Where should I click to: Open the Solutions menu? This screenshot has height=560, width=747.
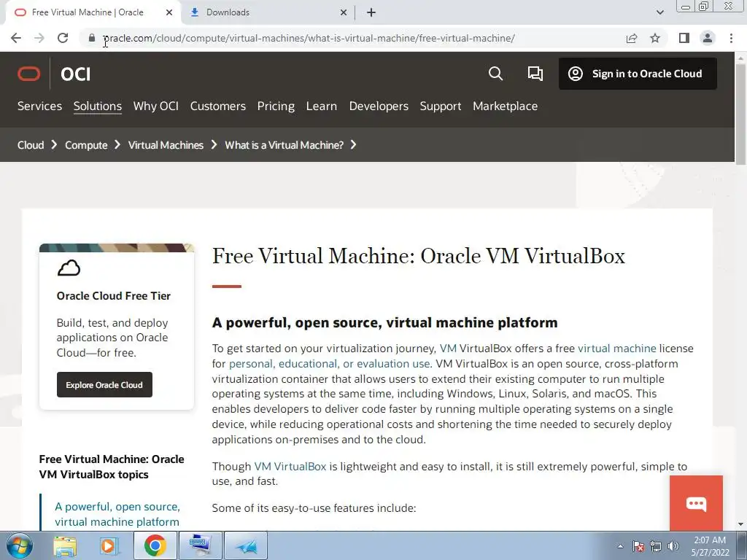click(98, 106)
